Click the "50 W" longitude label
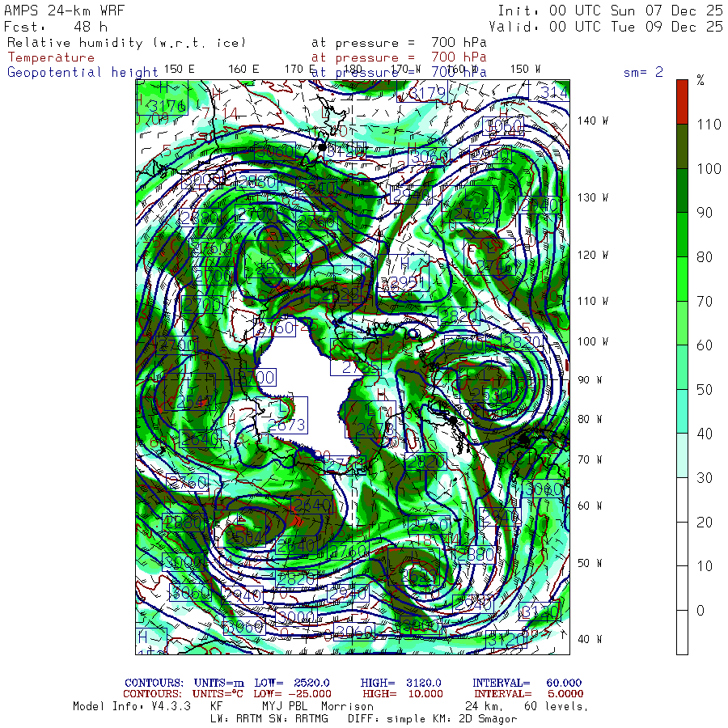Viewport: 728px width, 728px height. (590, 563)
